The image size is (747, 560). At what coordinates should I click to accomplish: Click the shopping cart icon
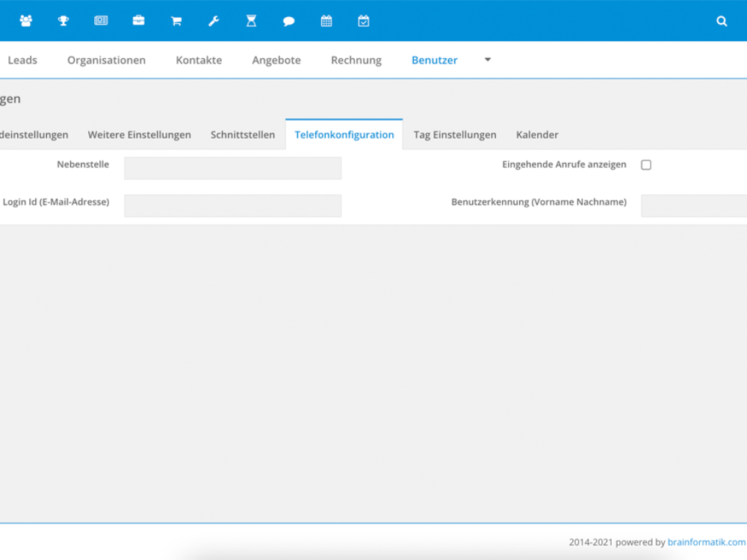point(176,21)
